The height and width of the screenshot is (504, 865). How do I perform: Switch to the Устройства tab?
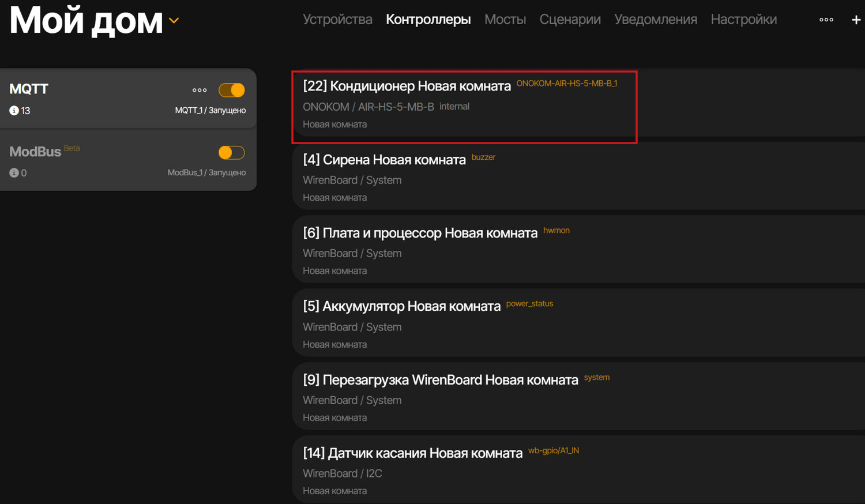tap(337, 20)
